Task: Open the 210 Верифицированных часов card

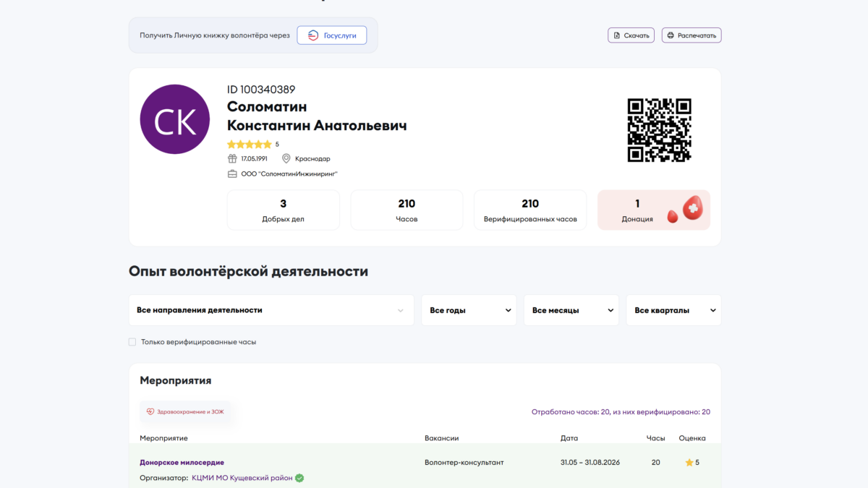Action: point(530,210)
